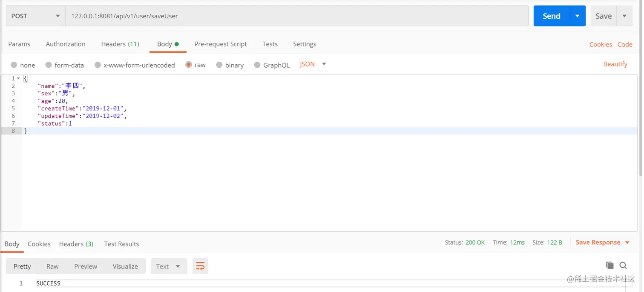
Task: Open the POST method dropdown
Action: [x=36, y=16]
